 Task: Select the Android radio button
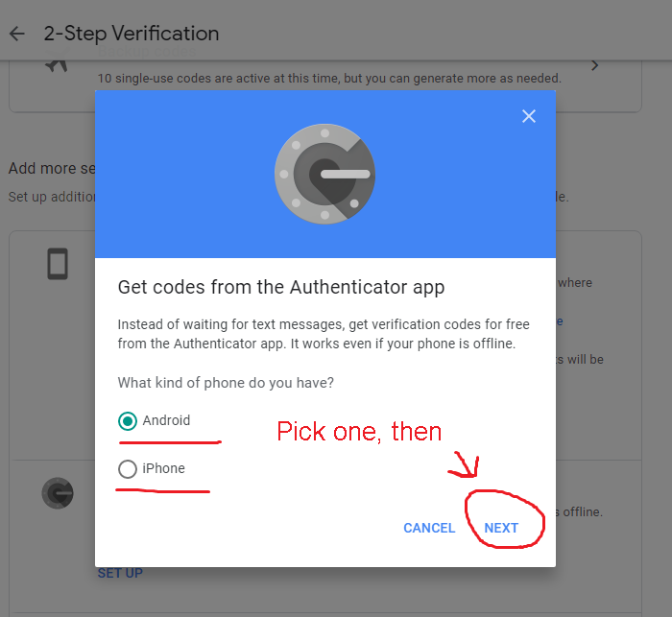point(128,421)
